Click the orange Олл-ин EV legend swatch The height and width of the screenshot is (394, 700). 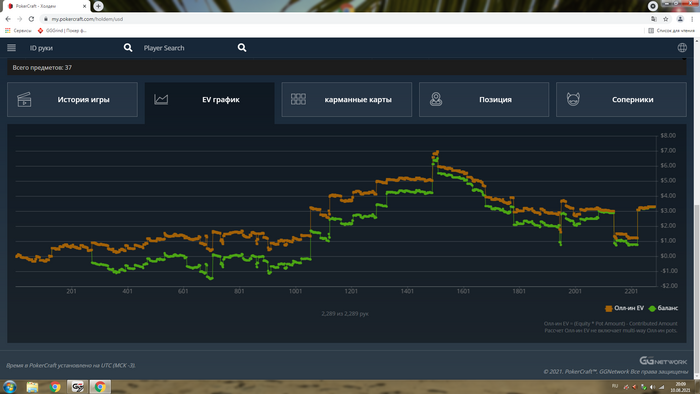tap(608, 308)
